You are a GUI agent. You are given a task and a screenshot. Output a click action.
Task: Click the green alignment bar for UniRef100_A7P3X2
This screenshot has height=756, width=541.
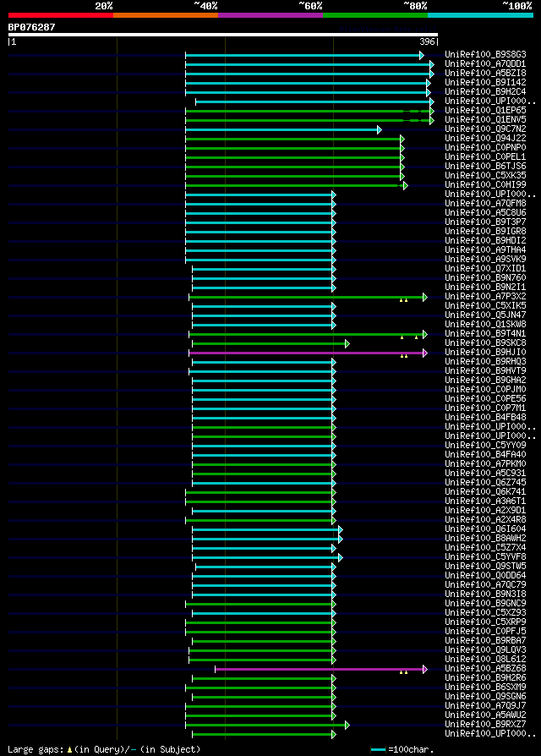pyautogui.click(x=308, y=298)
